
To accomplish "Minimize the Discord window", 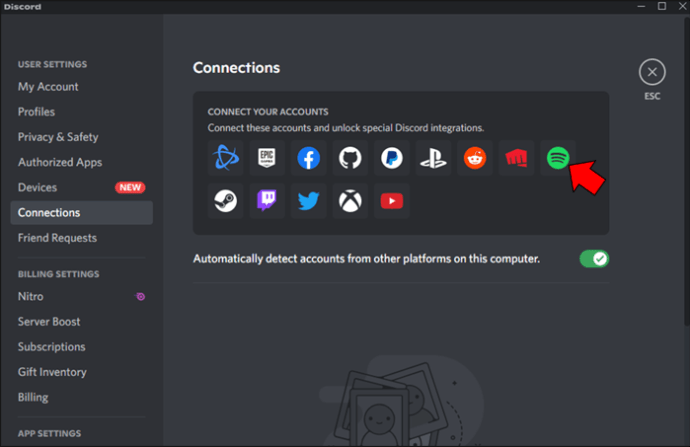I will [641, 6].
